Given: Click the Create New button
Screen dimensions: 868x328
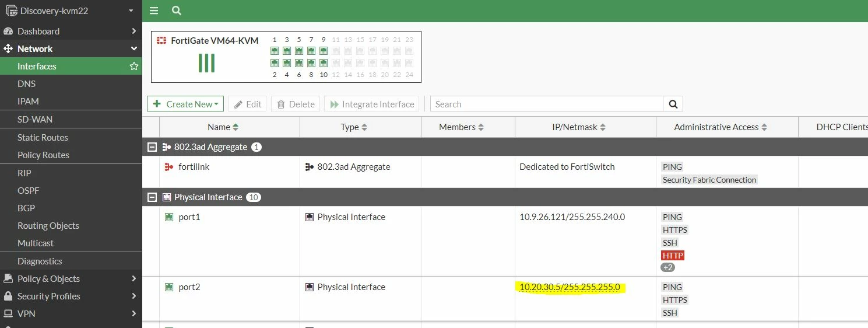Looking at the screenshot, I should click(185, 104).
